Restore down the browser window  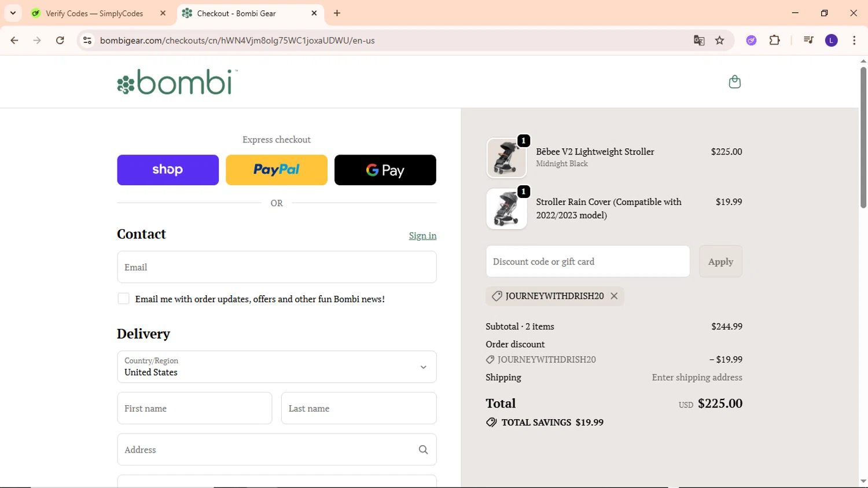(x=824, y=13)
